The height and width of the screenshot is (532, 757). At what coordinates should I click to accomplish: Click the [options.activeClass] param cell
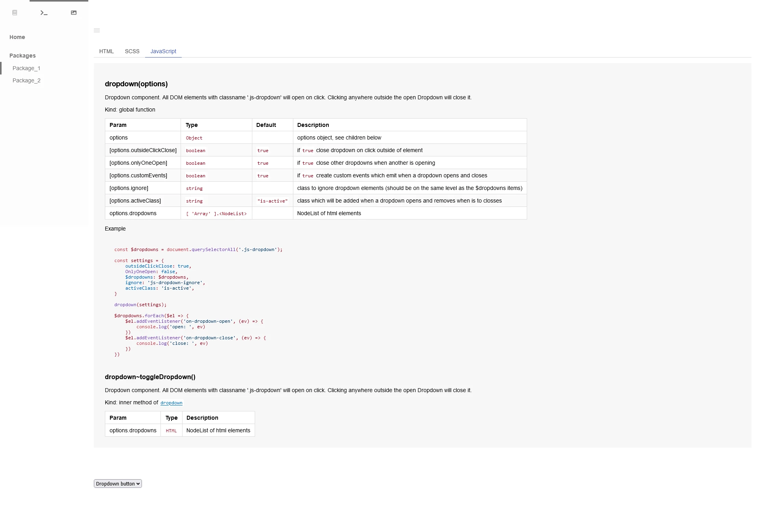pos(143,201)
